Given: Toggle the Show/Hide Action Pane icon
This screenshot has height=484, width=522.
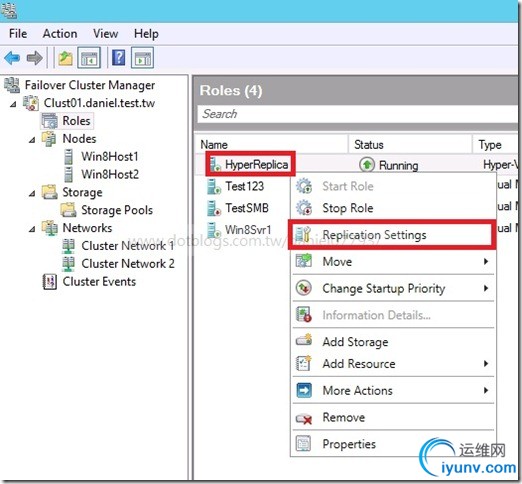Looking at the screenshot, I should [143, 58].
